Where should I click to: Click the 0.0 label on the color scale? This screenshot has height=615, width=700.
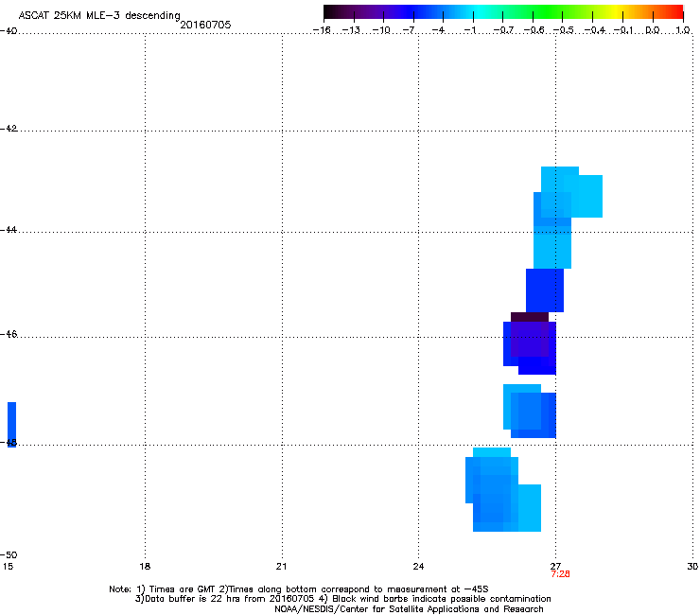653,30
